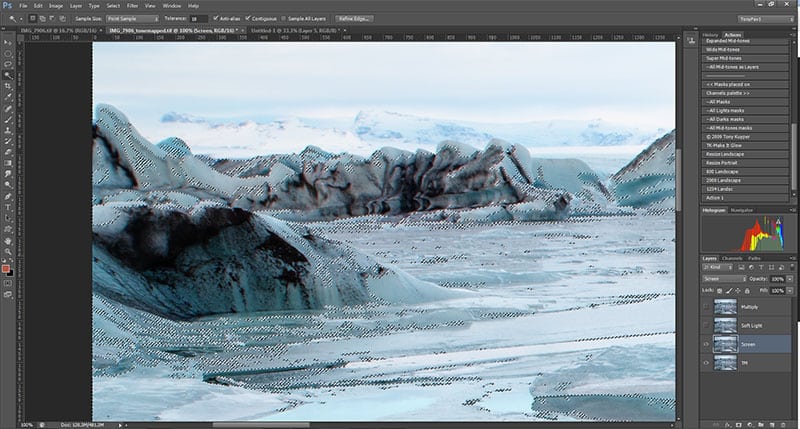800x429 pixels.
Task: Select the Brush tool
Action: pos(8,119)
